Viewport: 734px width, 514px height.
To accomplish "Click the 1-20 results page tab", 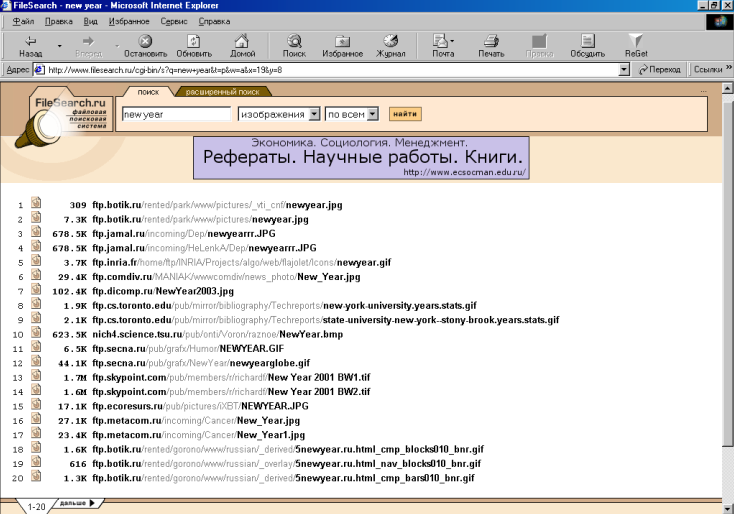I will [x=36, y=507].
